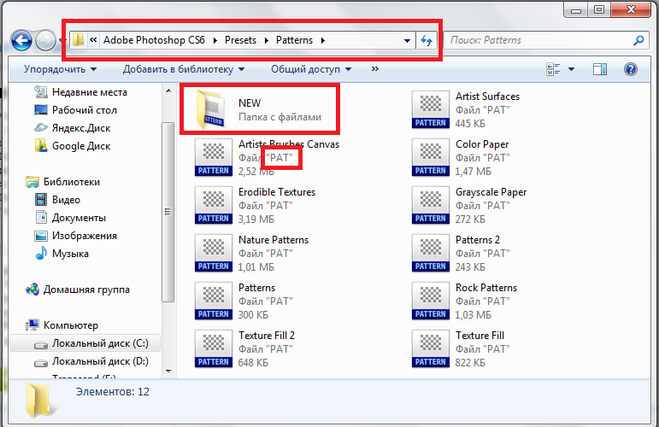Click the Rock Patterns file name
The image size is (659, 427).
pyautogui.click(x=486, y=288)
